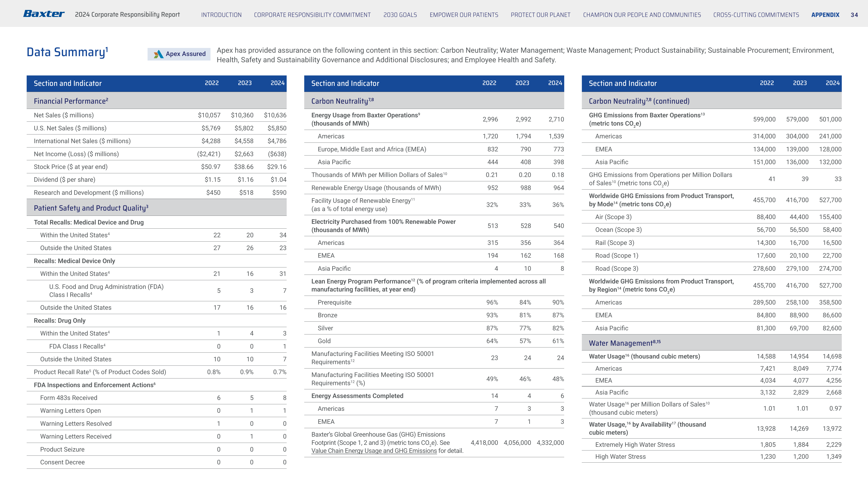Click the Baxter logo in header
The width and height of the screenshot is (868, 488).
[x=44, y=14]
